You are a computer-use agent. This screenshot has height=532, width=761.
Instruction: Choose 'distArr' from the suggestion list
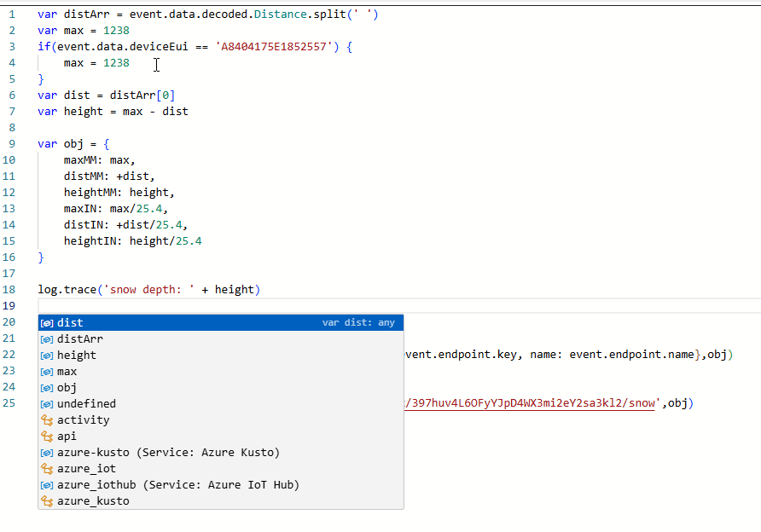click(x=221, y=339)
